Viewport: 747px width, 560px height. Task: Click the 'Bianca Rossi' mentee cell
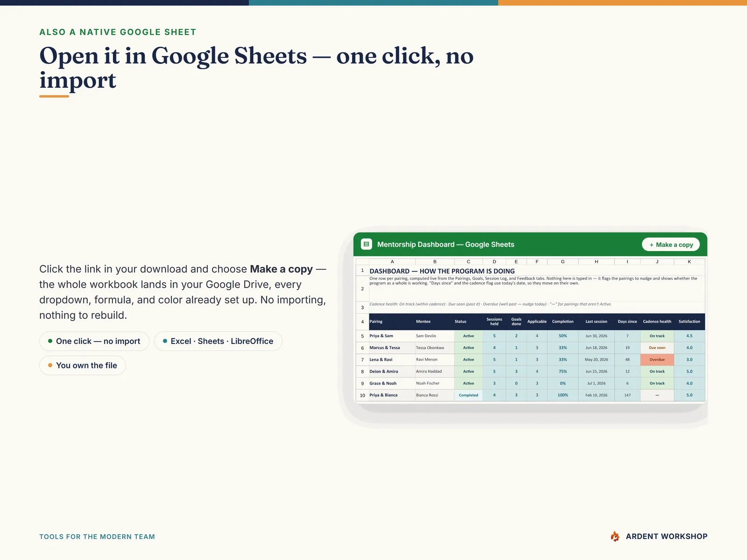pos(435,395)
